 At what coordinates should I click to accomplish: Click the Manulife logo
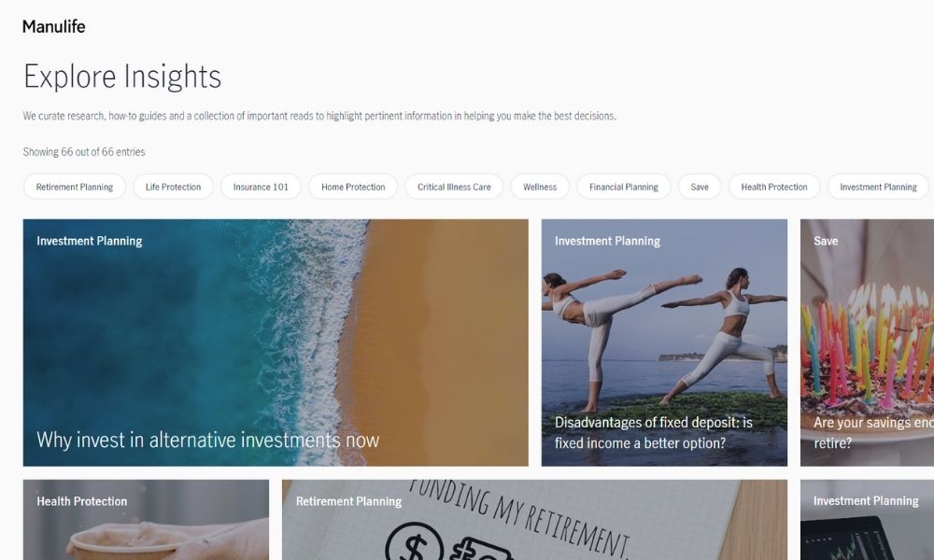53,27
